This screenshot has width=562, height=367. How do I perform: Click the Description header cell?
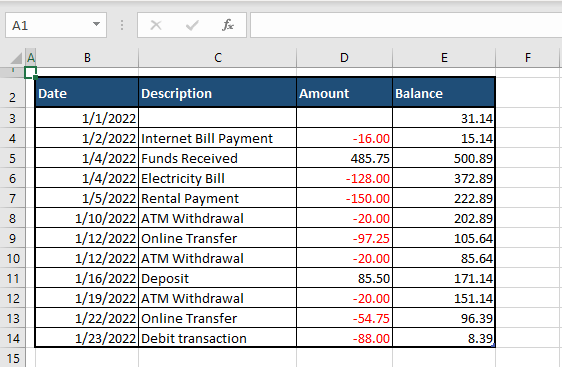point(218,93)
